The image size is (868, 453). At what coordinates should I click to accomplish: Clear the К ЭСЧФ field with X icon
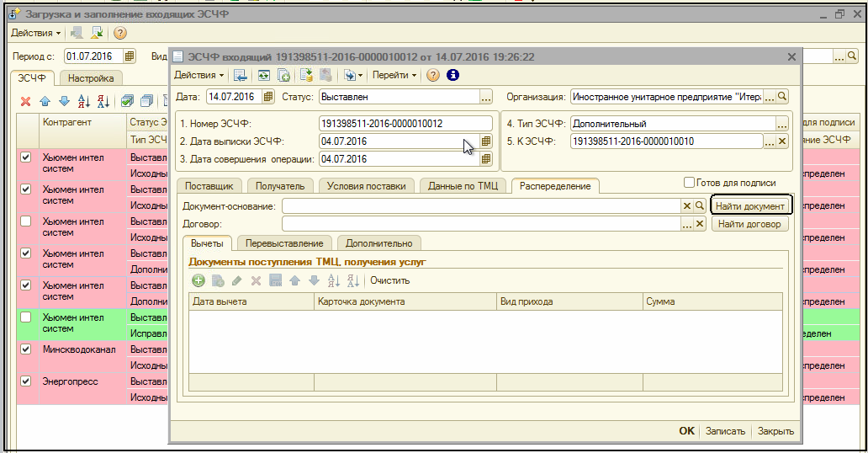pyautogui.click(x=782, y=141)
